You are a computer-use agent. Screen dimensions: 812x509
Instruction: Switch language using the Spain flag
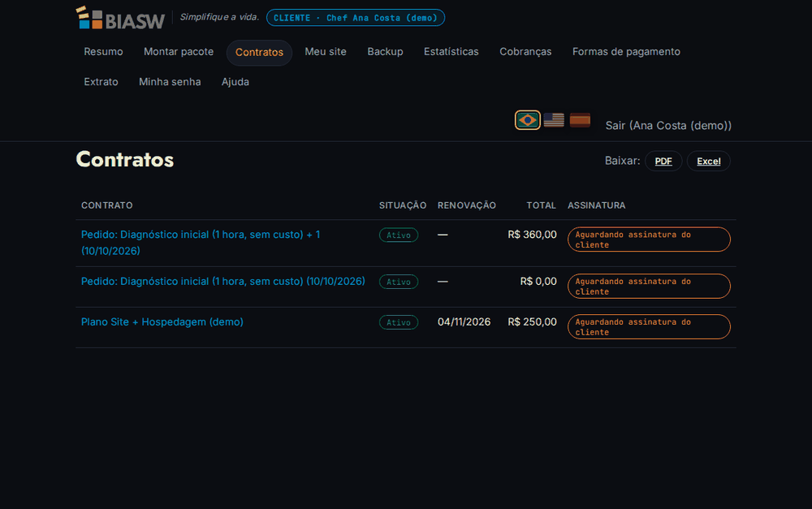click(x=580, y=120)
